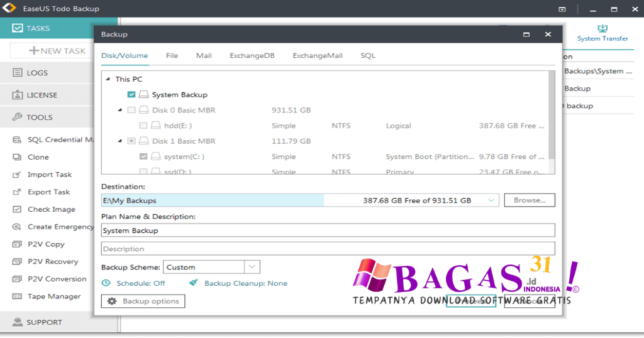Open the Destination path dropdown arrow

[491, 200]
